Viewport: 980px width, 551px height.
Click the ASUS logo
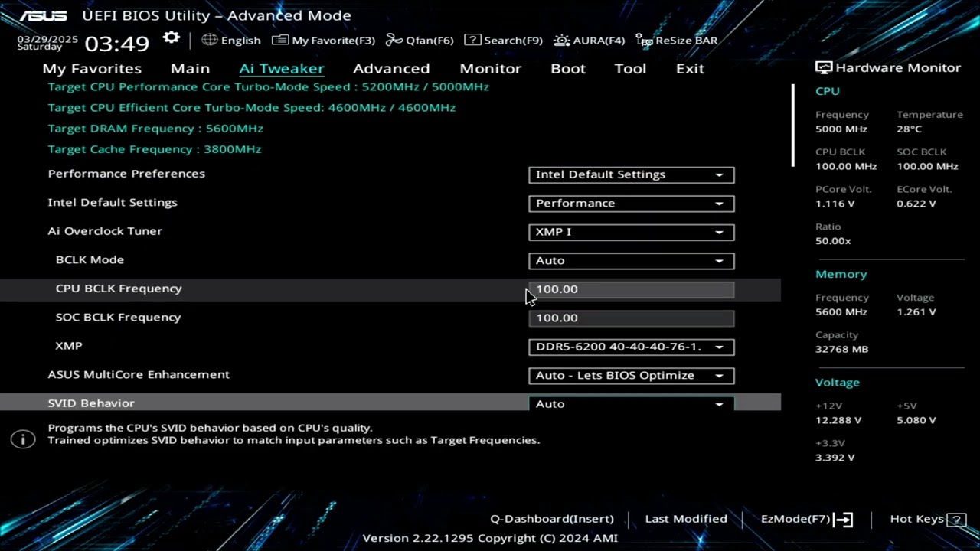point(43,15)
